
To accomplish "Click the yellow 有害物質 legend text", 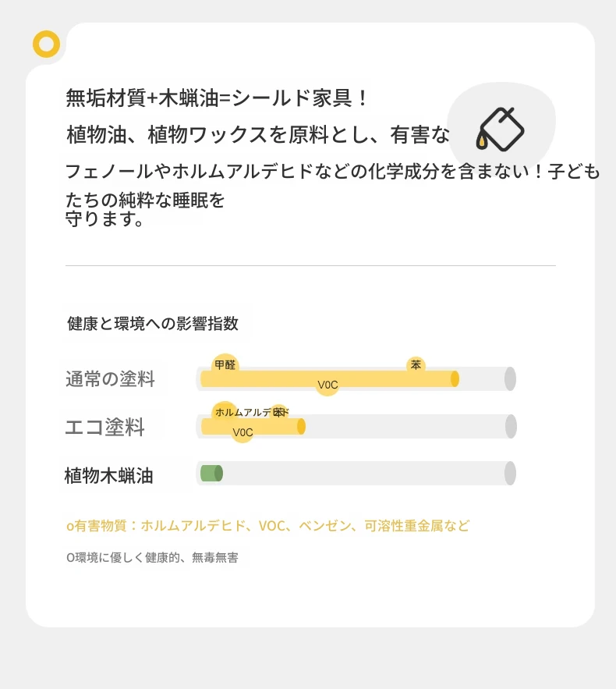I will click(x=267, y=526).
